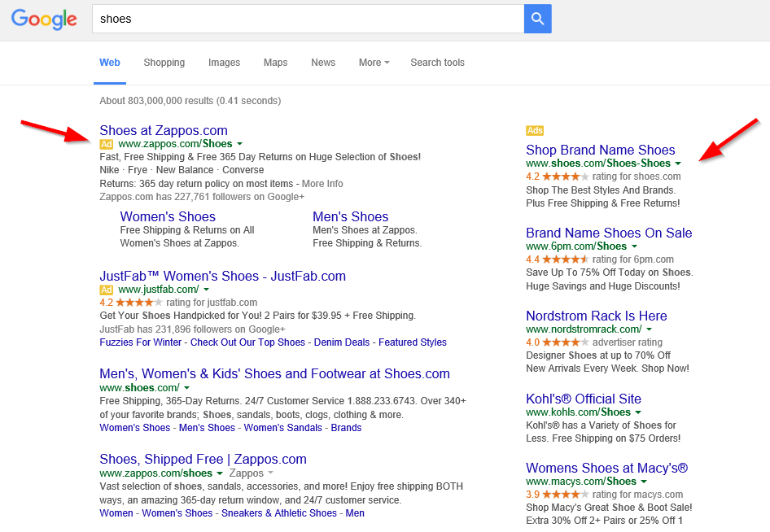Click the green www.6pm.com/Shoes URL text
This screenshot has height=532, width=770.
(576, 246)
